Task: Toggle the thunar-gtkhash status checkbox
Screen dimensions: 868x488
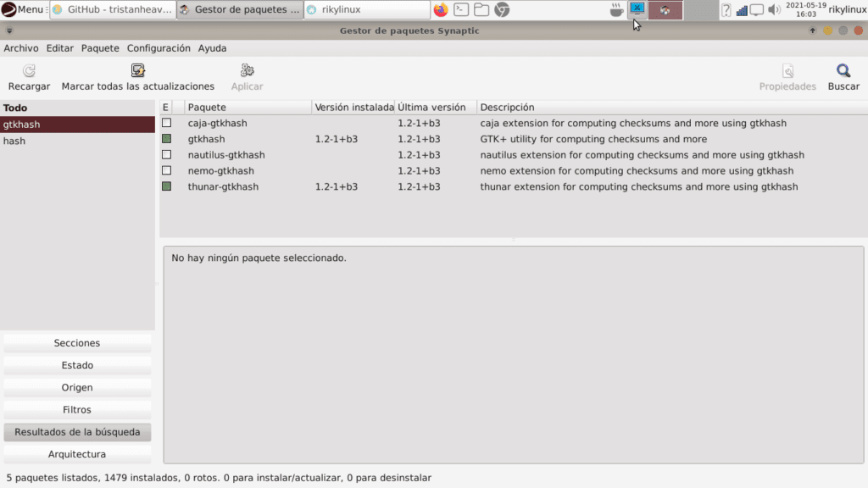Action: 167,186
